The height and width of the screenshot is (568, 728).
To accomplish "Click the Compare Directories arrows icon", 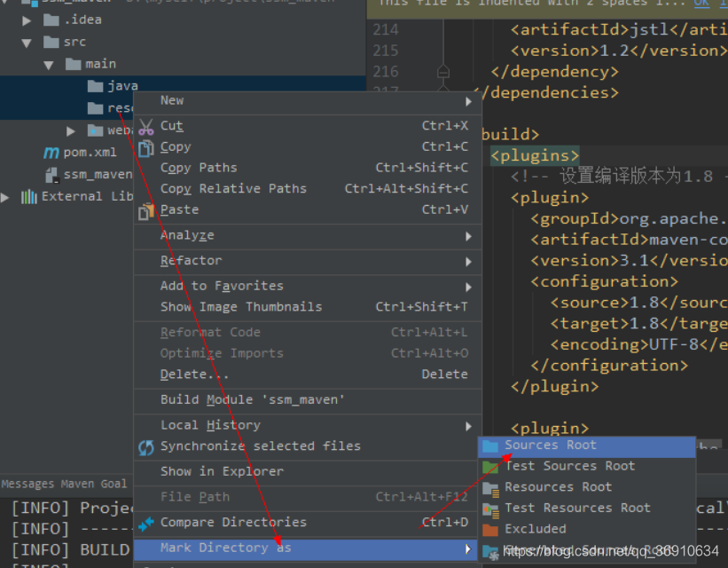I will 145,524.
